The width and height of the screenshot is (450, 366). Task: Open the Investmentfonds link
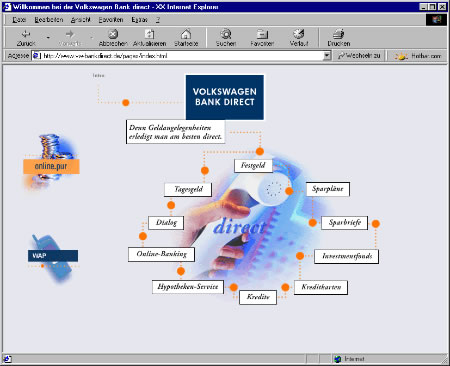pos(347,256)
